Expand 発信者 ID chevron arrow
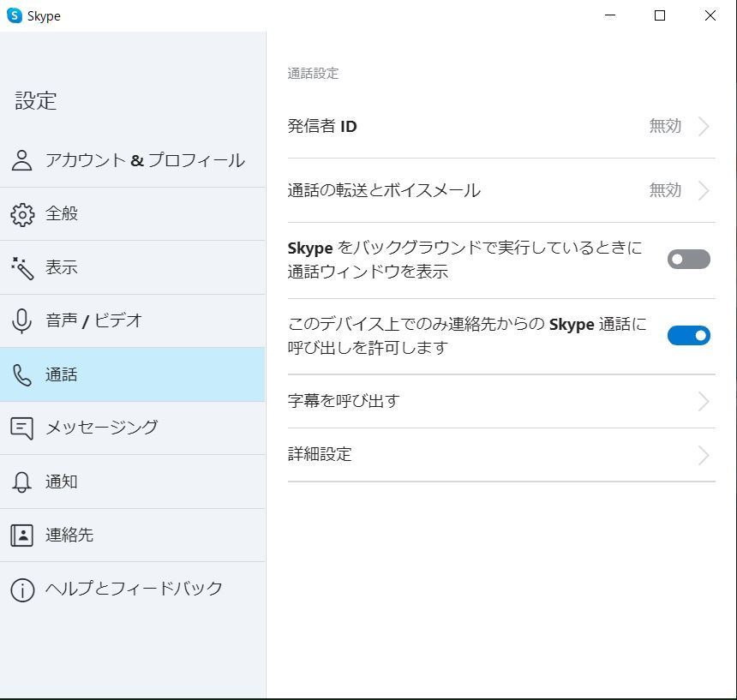The height and width of the screenshot is (700, 737). 704,127
